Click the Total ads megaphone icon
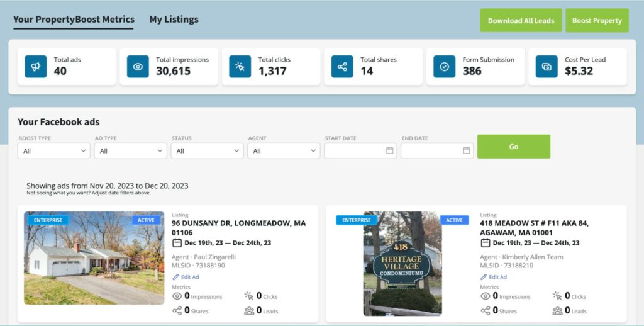644x326 pixels. [x=36, y=67]
